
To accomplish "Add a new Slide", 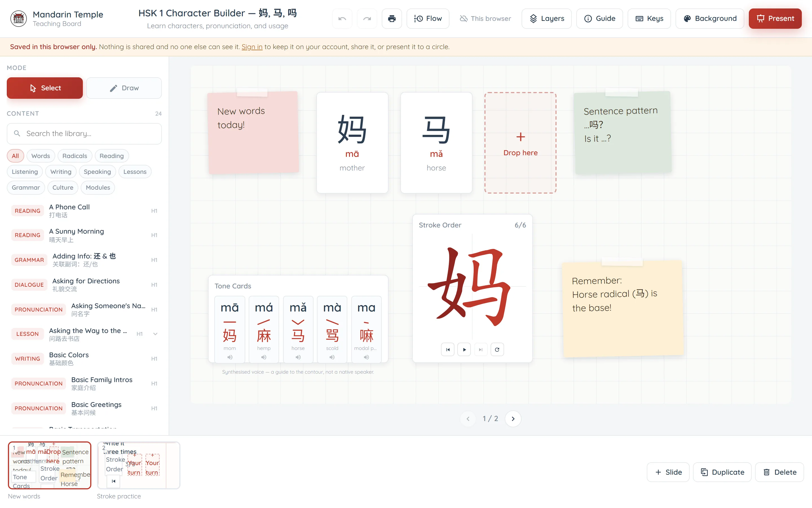I will (x=668, y=472).
